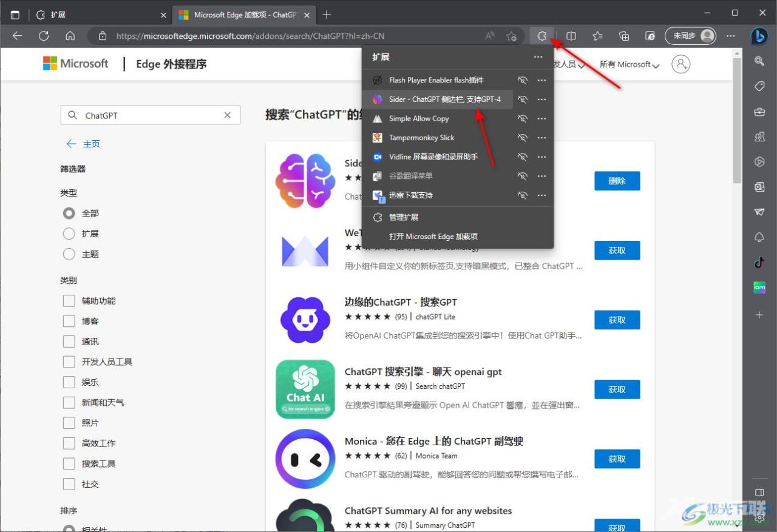Open the Read aloud icon in address bar
This screenshot has width=777, height=532.
[490, 36]
